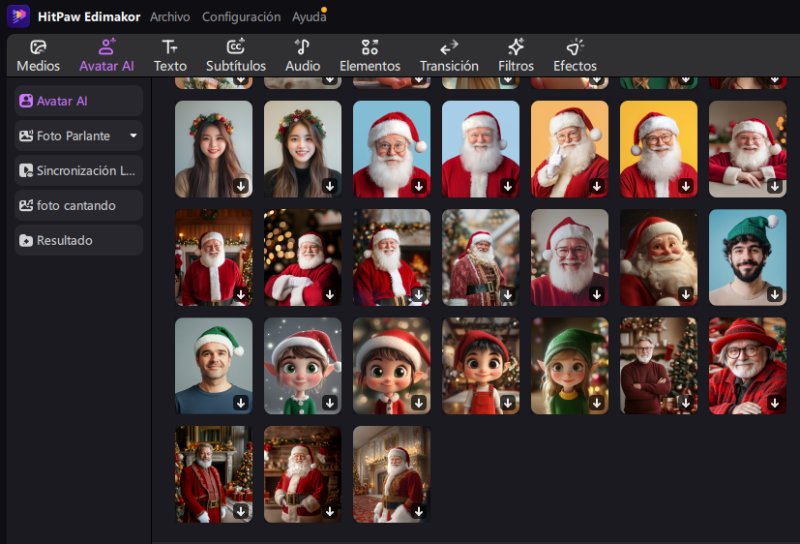Select the finger-raised Santa on orange avatar
The image size is (800, 544).
[569, 149]
